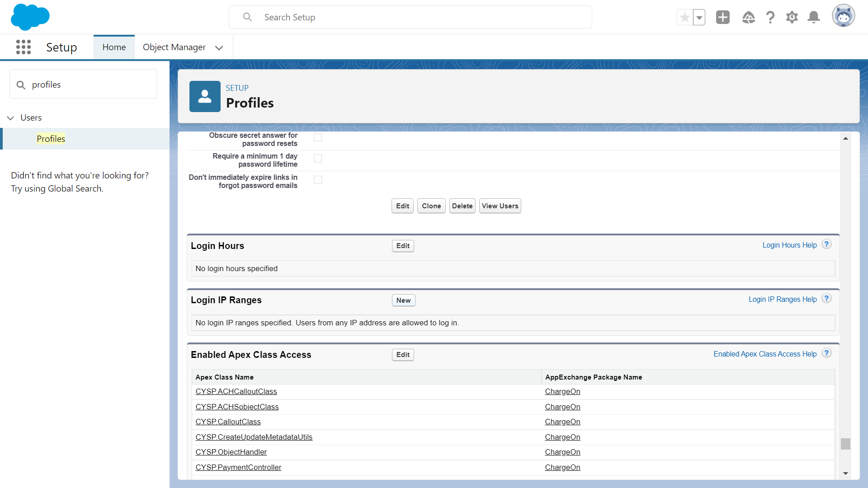Open the Trailhead guidance icon
Viewport: 868px width, 488px height.
tap(749, 17)
